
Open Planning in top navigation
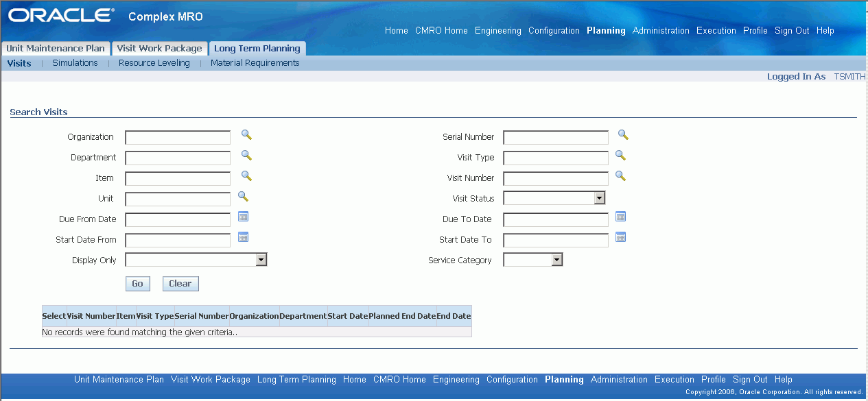[606, 31]
